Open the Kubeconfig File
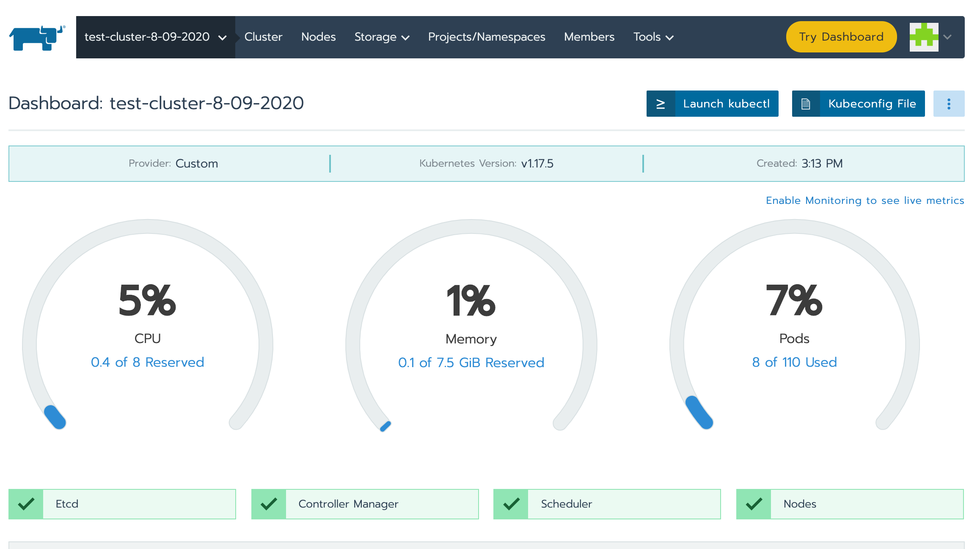980x549 pixels. (859, 104)
